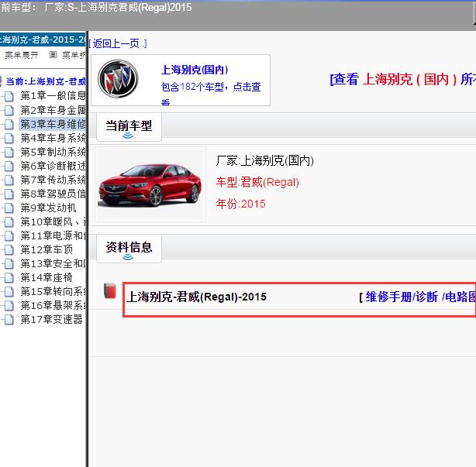476x467 pixels.
Task: Open the 维修手册/诊断/电路图 link
Action: tap(417, 297)
